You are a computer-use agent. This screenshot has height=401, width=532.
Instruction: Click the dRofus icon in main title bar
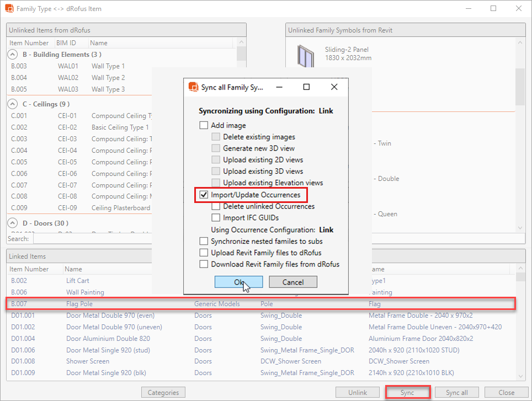(x=10, y=9)
